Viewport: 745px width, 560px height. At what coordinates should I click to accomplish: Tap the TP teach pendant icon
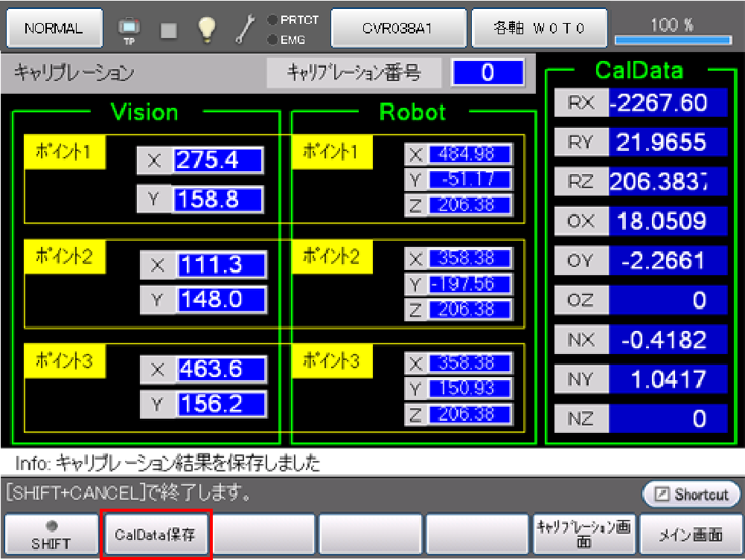coord(129,30)
